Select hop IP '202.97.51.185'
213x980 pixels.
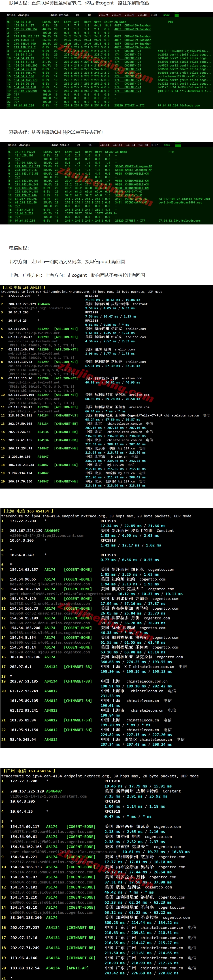tap(24, 681)
